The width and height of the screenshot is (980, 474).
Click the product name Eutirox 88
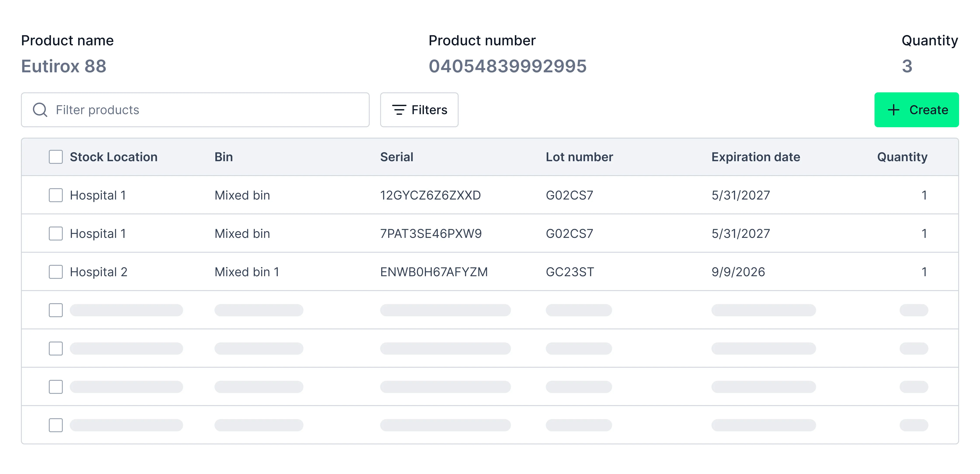click(64, 66)
